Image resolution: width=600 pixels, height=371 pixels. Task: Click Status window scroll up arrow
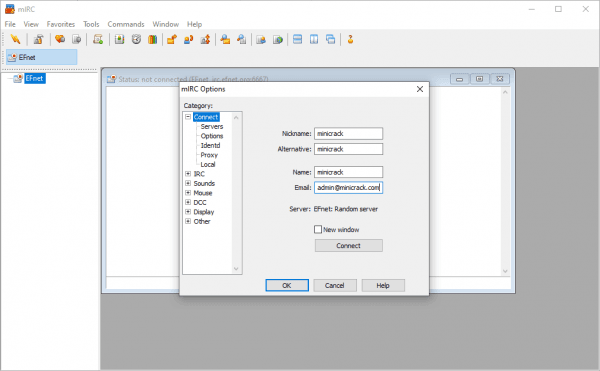pos(505,92)
